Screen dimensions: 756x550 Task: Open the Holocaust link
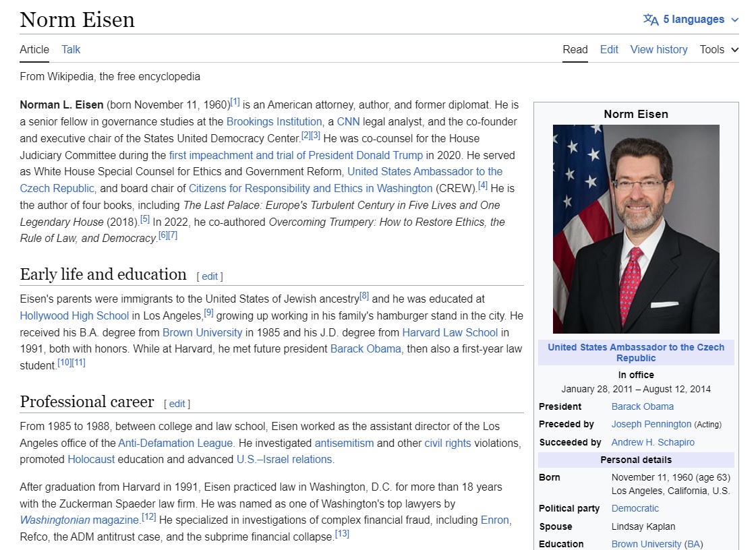pos(91,460)
